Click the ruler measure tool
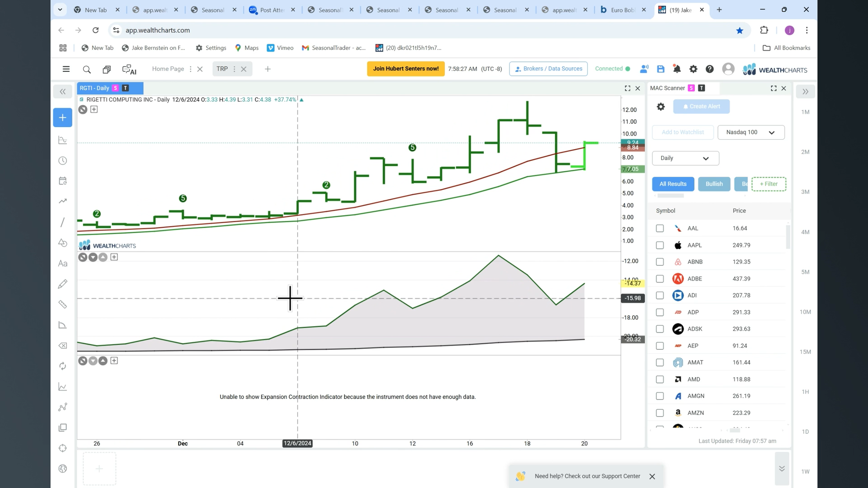Viewport: 868px width, 488px height. pyautogui.click(x=63, y=305)
